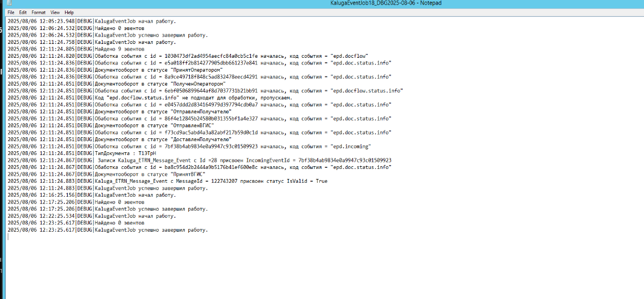Click "Найдено 0 эвентов" on the 12:17:25.206 line
This screenshot has width=644, height=299.
point(119,202)
